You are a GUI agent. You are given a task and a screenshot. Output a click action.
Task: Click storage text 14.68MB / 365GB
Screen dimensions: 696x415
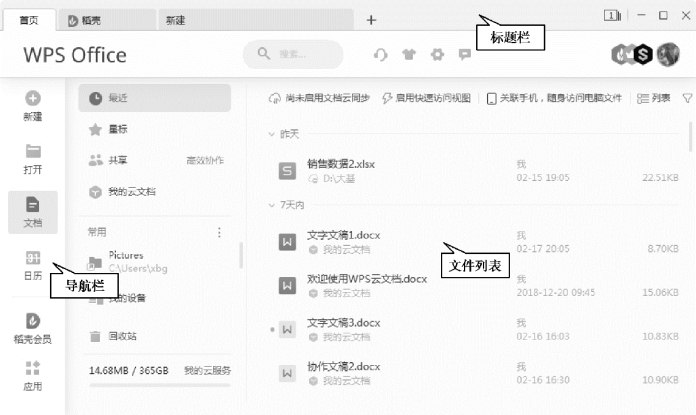pyautogui.click(x=129, y=371)
